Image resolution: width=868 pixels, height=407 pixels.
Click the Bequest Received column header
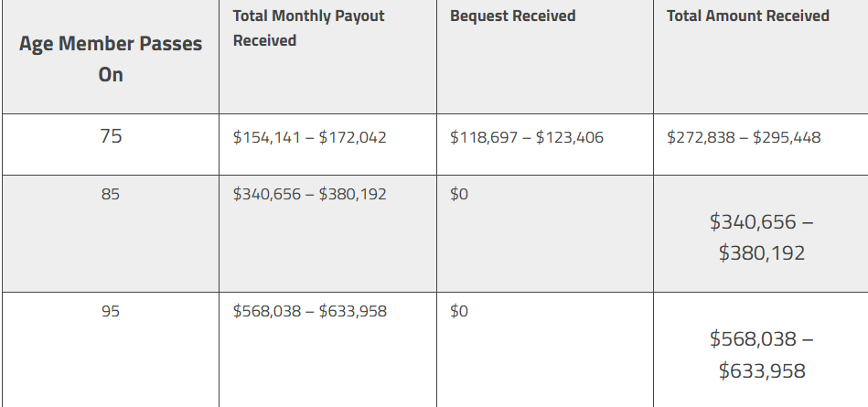[x=512, y=16]
